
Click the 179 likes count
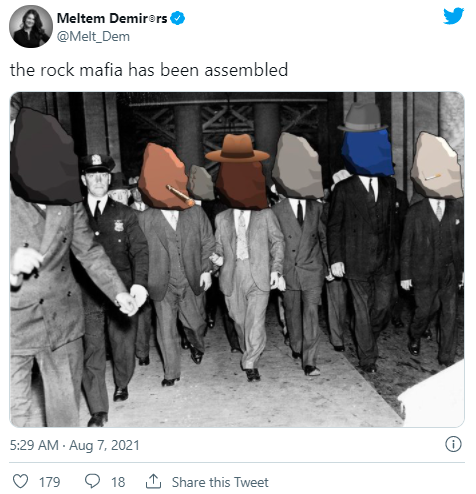point(50,482)
